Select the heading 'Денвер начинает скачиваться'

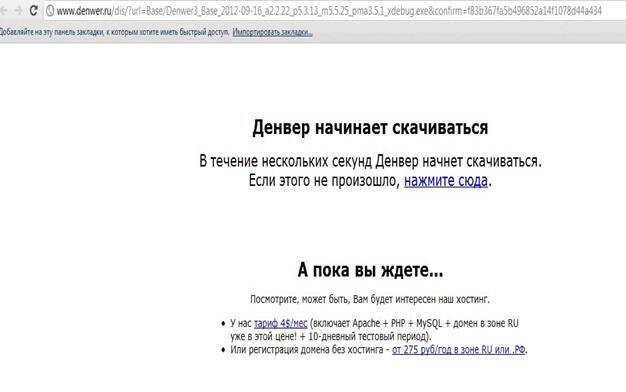(370, 128)
